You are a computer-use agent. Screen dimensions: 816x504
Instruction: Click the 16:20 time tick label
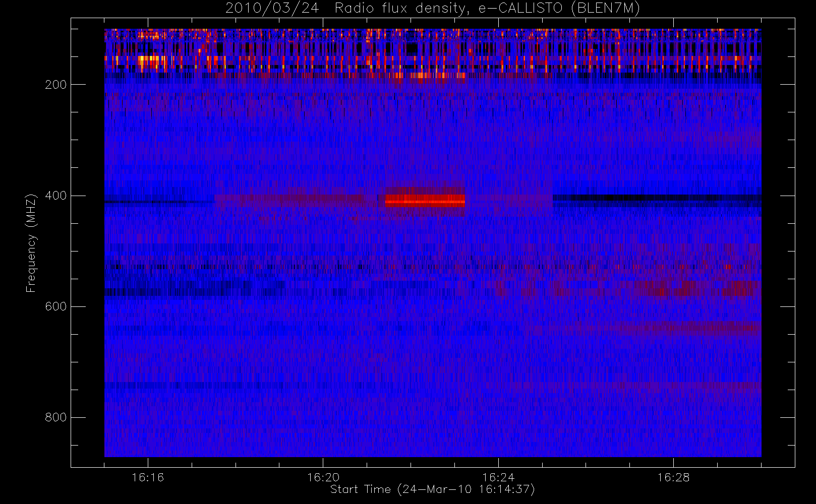323,477
